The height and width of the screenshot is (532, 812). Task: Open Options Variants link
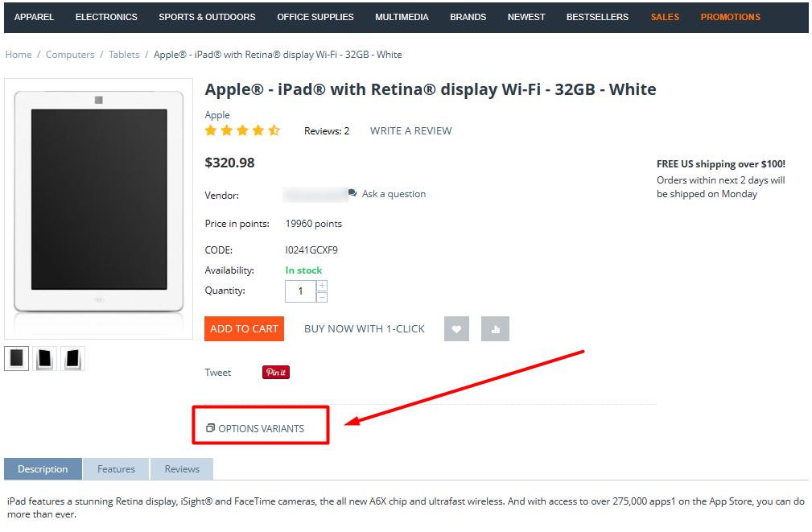(255, 428)
